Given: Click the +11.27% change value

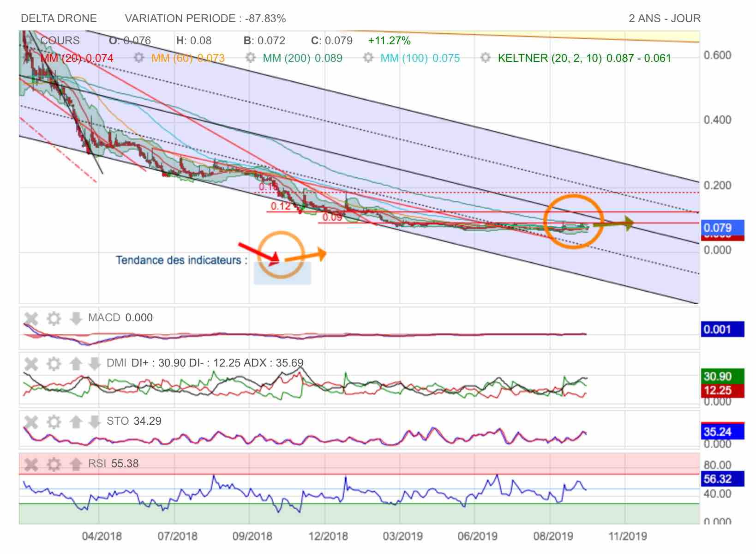Looking at the screenshot, I should click(x=389, y=41).
